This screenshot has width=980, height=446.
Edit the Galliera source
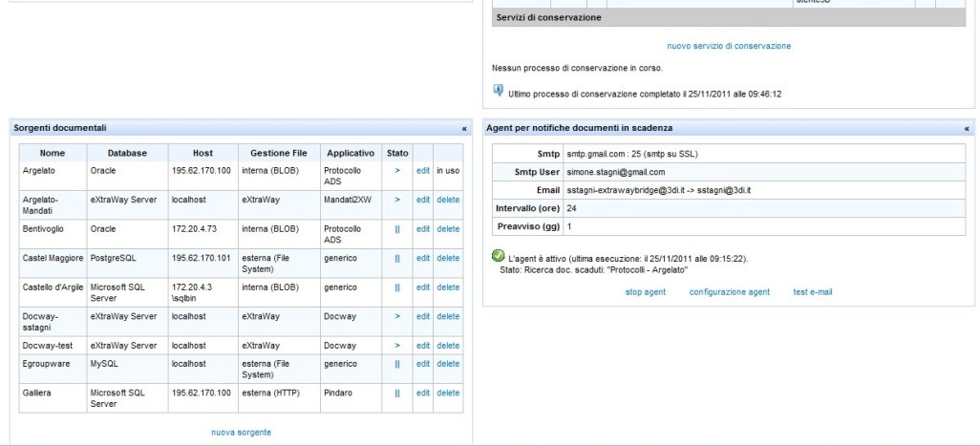click(x=423, y=393)
